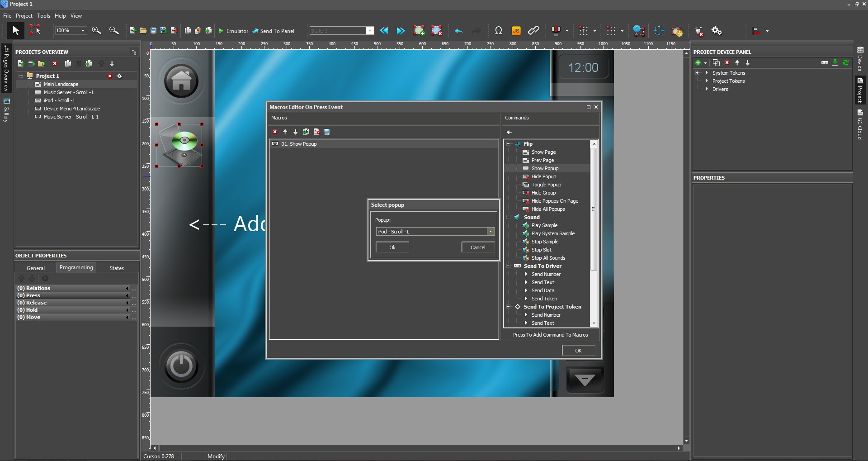Move macro up with the up arrow icon
Screen dimensions: 868x461
tap(285, 132)
